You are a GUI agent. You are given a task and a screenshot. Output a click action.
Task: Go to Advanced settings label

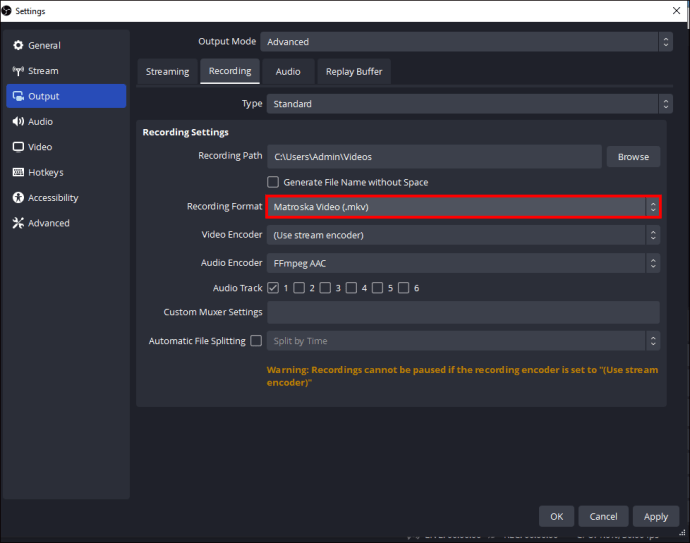coord(49,223)
